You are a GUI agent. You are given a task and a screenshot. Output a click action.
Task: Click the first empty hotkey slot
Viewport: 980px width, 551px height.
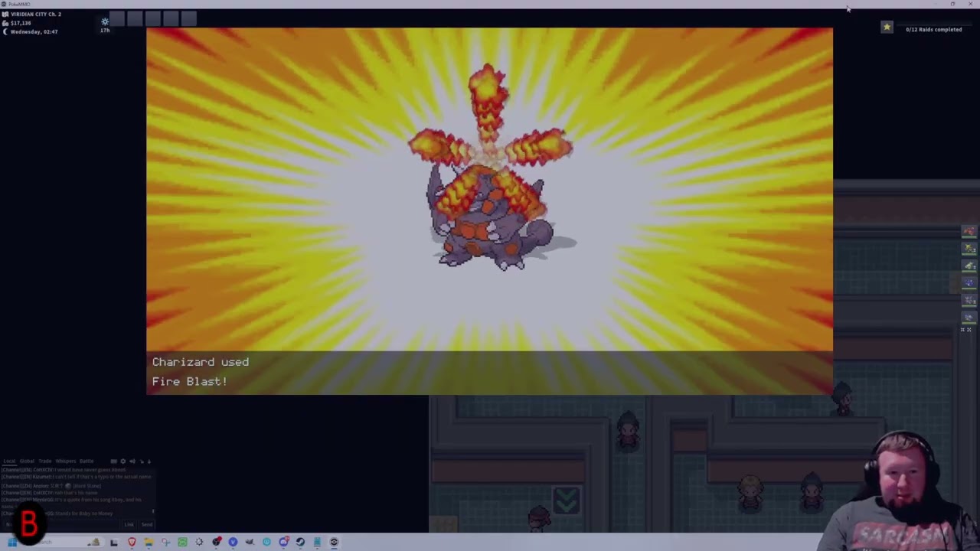point(117,18)
